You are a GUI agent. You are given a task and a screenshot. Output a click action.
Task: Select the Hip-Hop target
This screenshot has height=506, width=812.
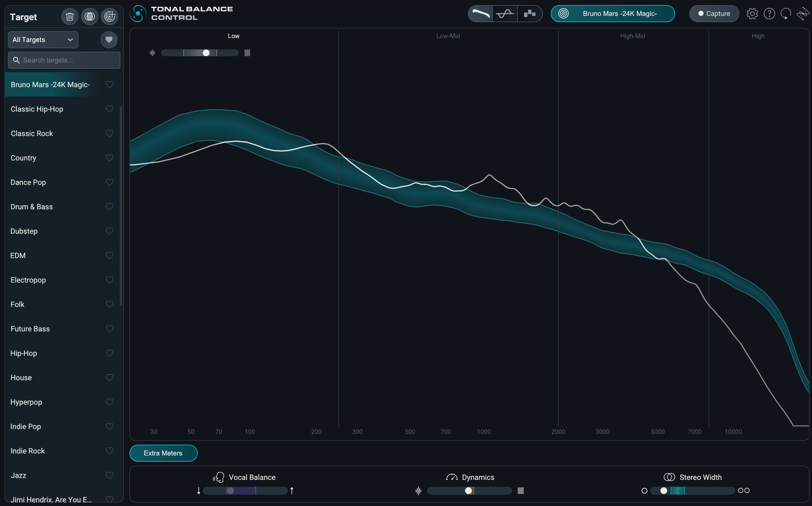[x=24, y=354]
